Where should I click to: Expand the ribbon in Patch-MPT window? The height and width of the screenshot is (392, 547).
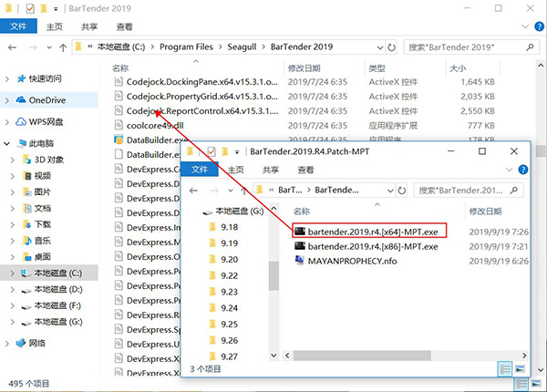[x=509, y=170]
